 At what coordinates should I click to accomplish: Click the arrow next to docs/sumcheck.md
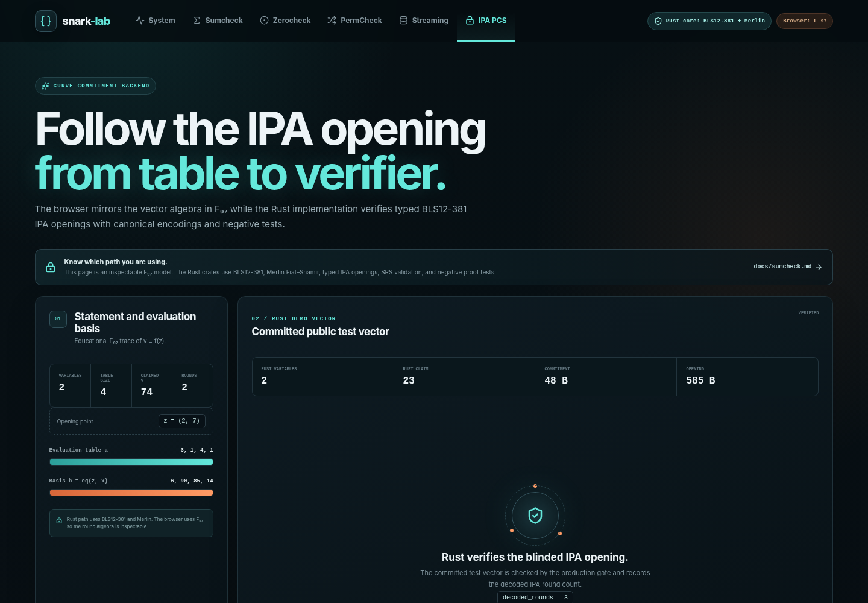pos(819,267)
